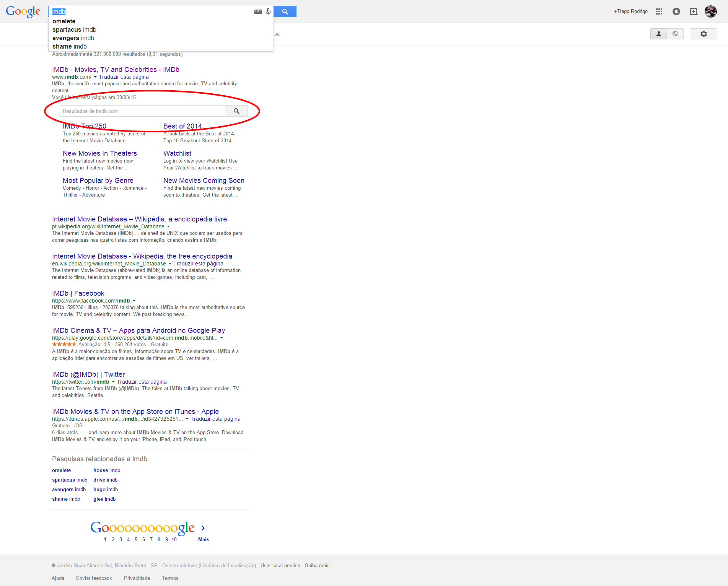Click the 'Mais' next page link
This screenshot has width=728, height=586.
pos(204,539)
